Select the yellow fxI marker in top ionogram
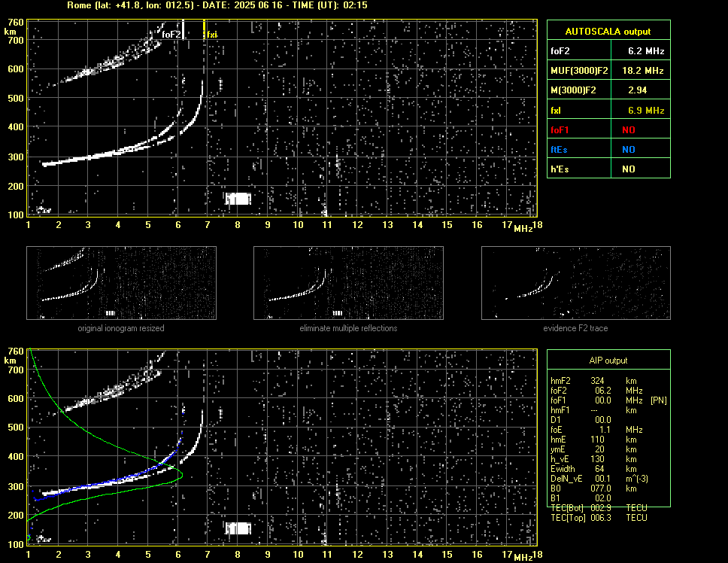 205,29
